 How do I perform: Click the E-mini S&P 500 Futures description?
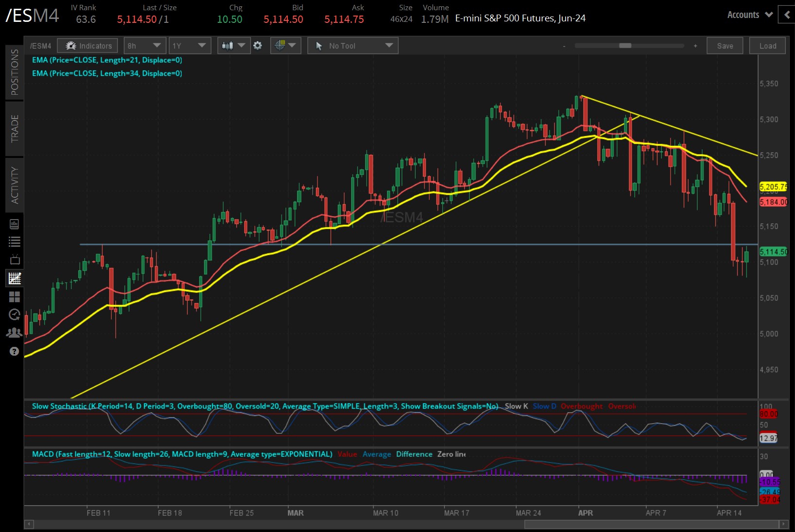tap(520, 18)
